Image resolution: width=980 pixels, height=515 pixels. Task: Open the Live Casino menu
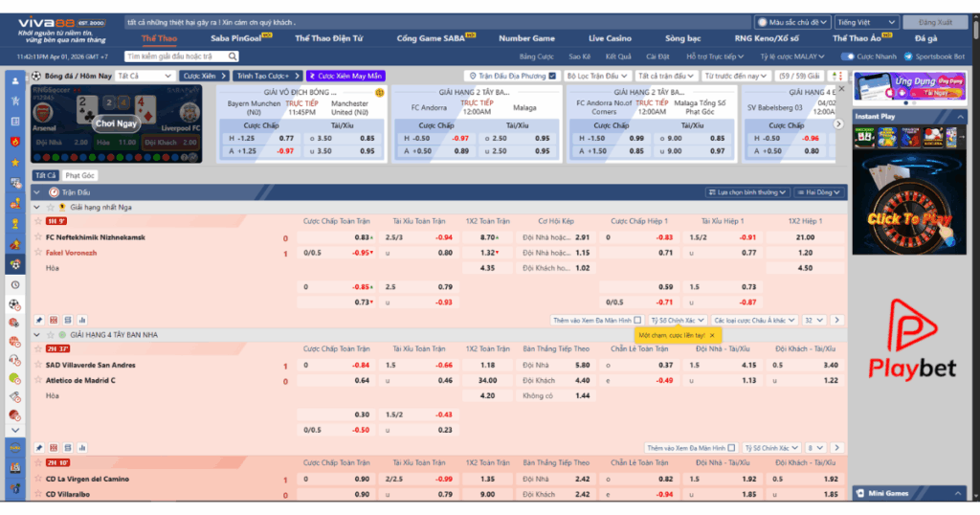[x=610, y=38]
